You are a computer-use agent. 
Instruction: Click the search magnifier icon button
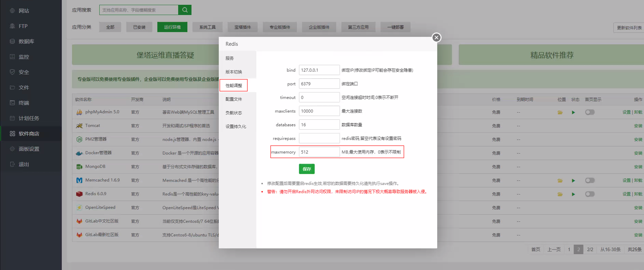(x=185, y=10)
